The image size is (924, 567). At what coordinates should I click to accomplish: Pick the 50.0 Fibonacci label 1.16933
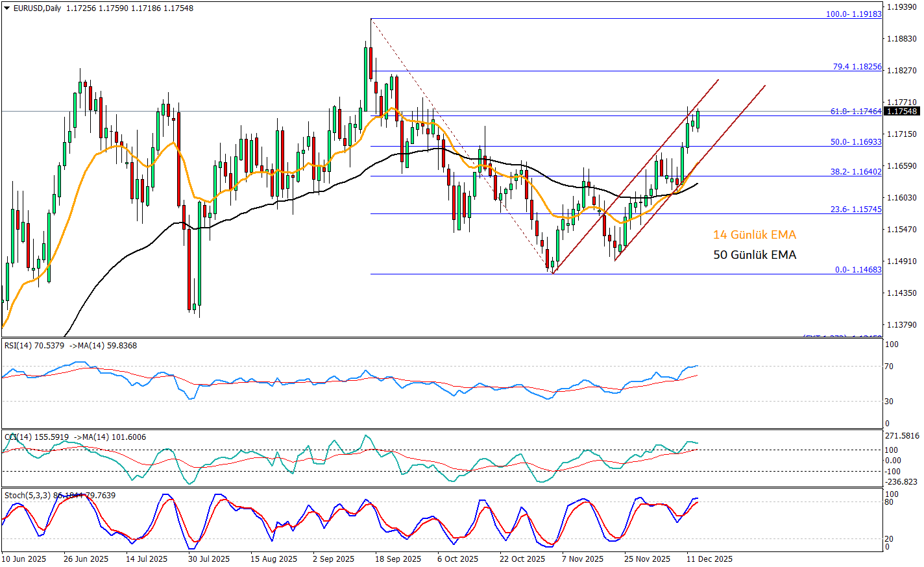tap(856, 141)
